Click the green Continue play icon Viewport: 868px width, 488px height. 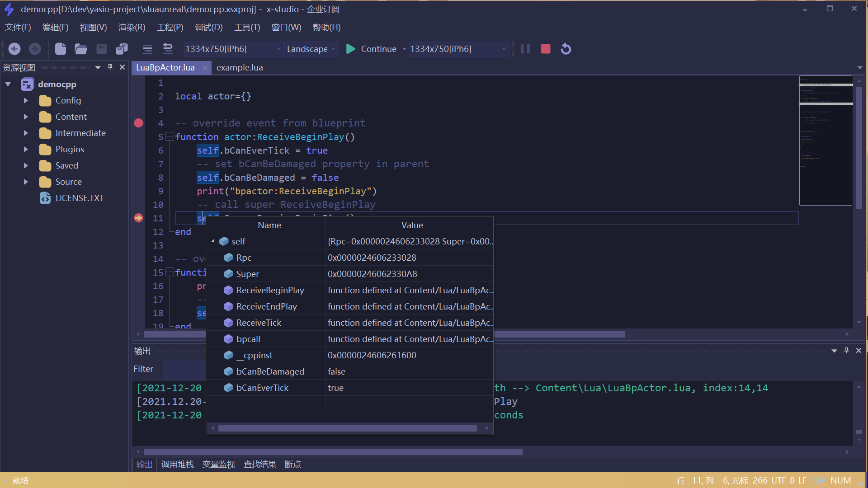click(x=350, y=49)
